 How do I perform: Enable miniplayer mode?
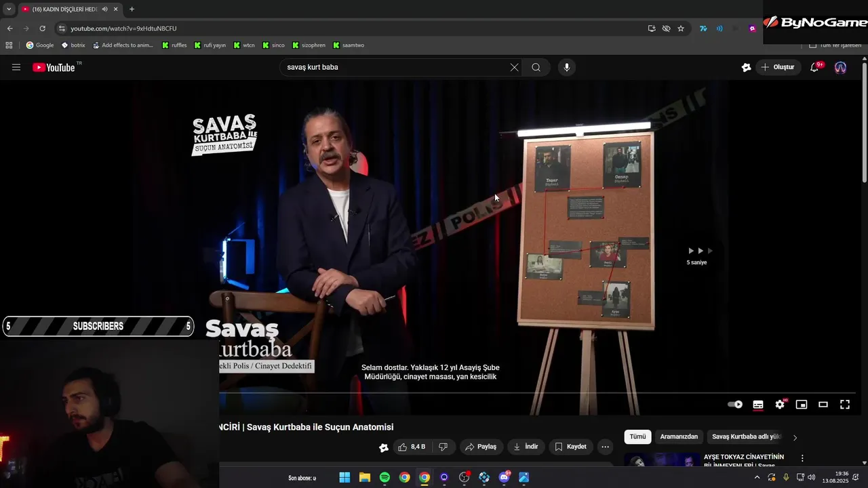click(802, 405)
